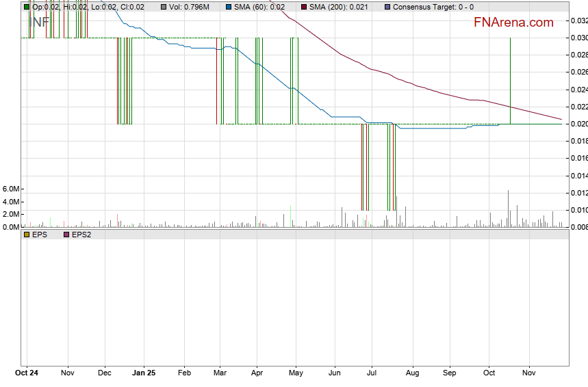This screenshot has height=387, width=588.
Task: Select the blue SMA (60) legend marker
Action: [x=228, y=7]
